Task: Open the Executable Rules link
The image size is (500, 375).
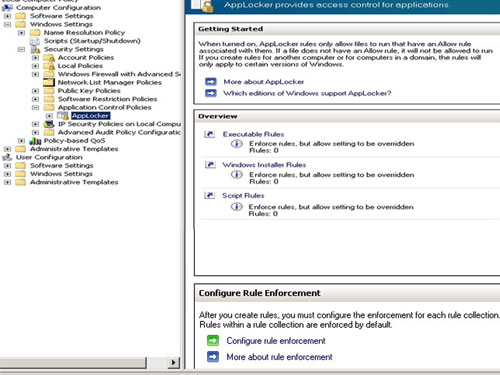Action: [253, 134]
